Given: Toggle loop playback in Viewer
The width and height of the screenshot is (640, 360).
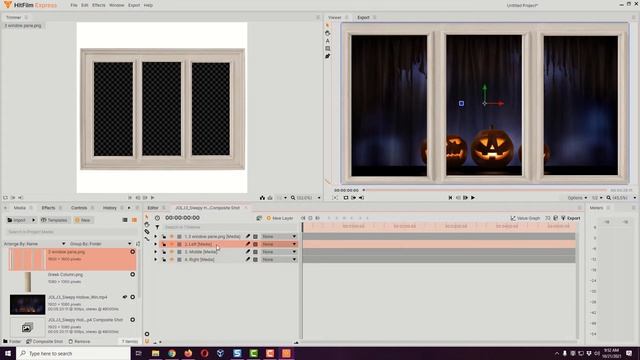Looking at the screenshot, I should point(346,198).
